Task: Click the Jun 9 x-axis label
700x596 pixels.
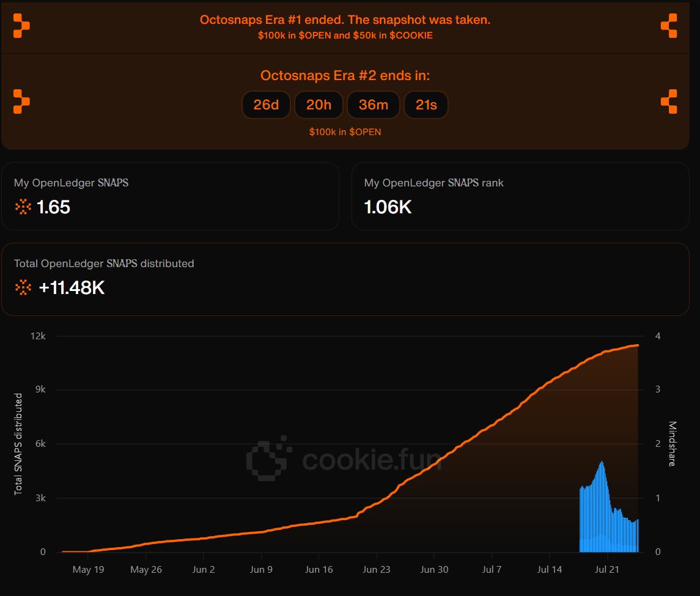Action: (x=261, y=570)
